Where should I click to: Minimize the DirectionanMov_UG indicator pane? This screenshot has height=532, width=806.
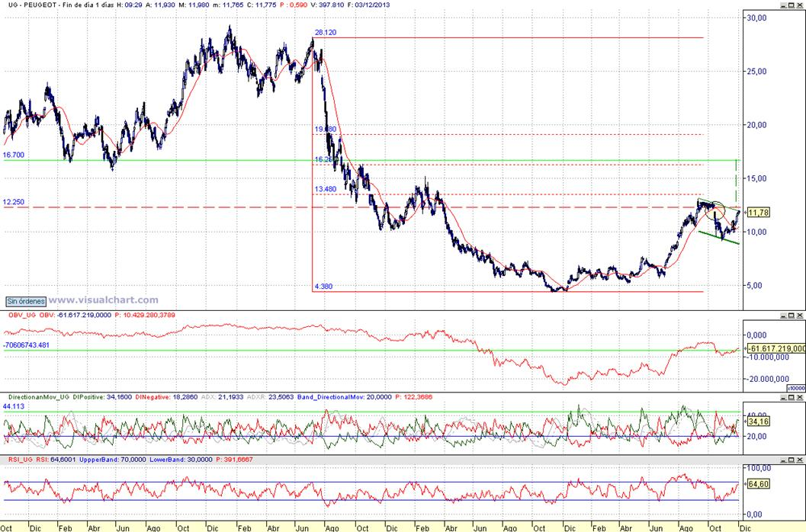(783, 397)
